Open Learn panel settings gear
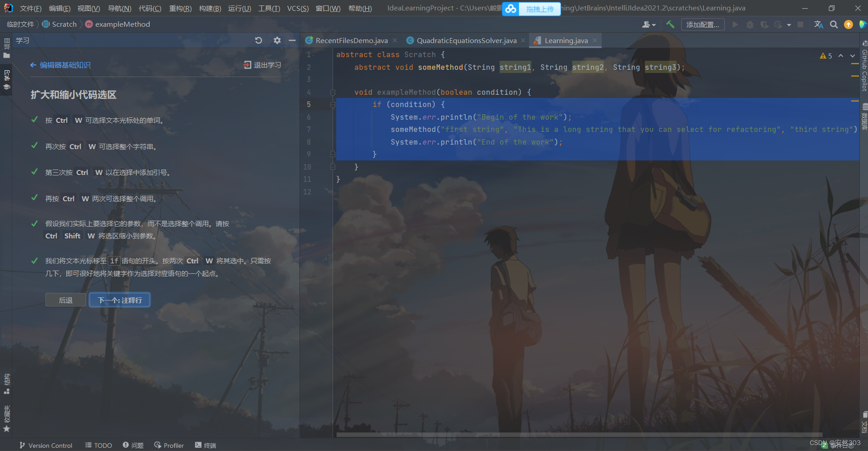This screenshot has width=868, height=451. tap(277, 40)
